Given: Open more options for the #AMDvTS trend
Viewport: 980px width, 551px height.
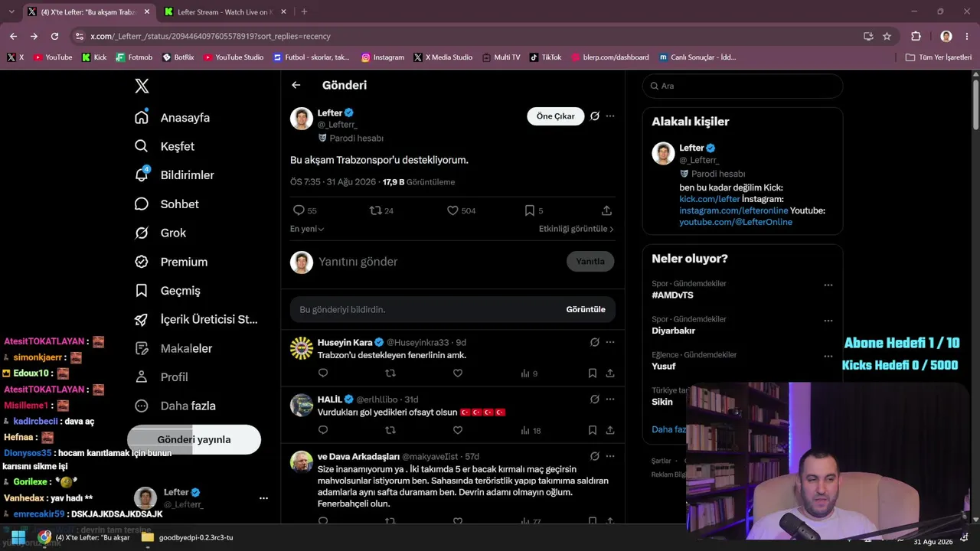Looking at the screenshot, I should pos(828,285).
